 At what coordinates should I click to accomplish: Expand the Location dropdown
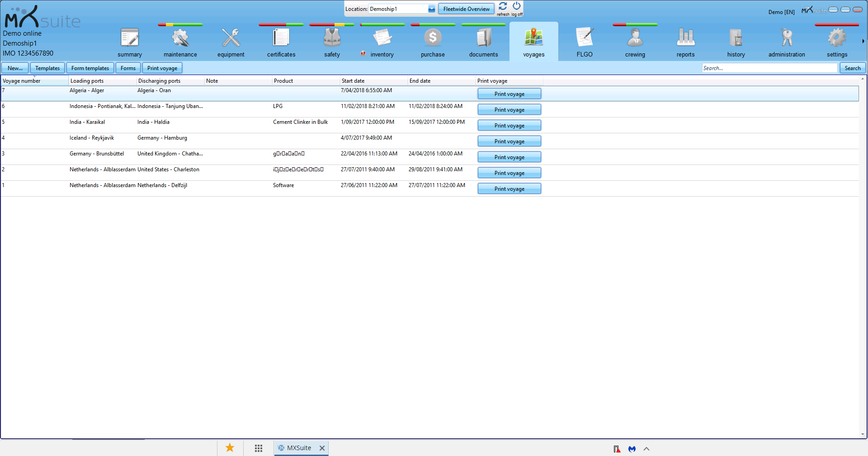431,9
